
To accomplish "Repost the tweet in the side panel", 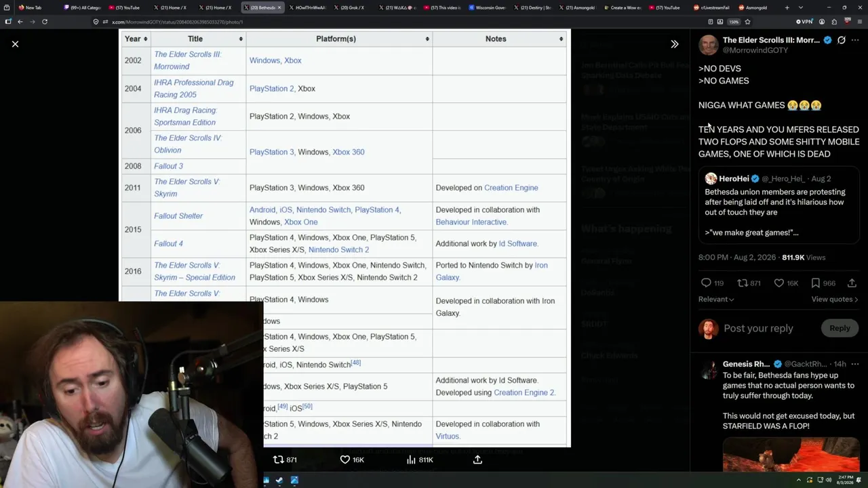I will (x=743, y=283).
